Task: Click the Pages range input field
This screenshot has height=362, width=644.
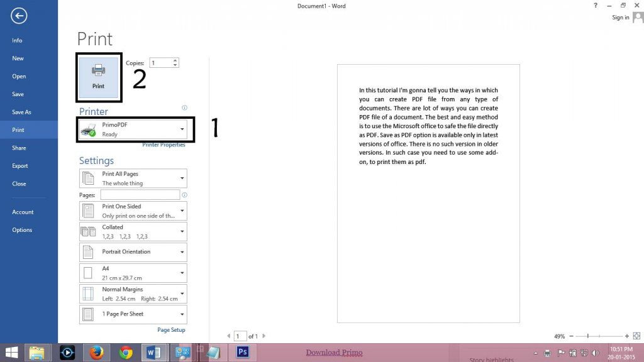Action: coord(140,195)
